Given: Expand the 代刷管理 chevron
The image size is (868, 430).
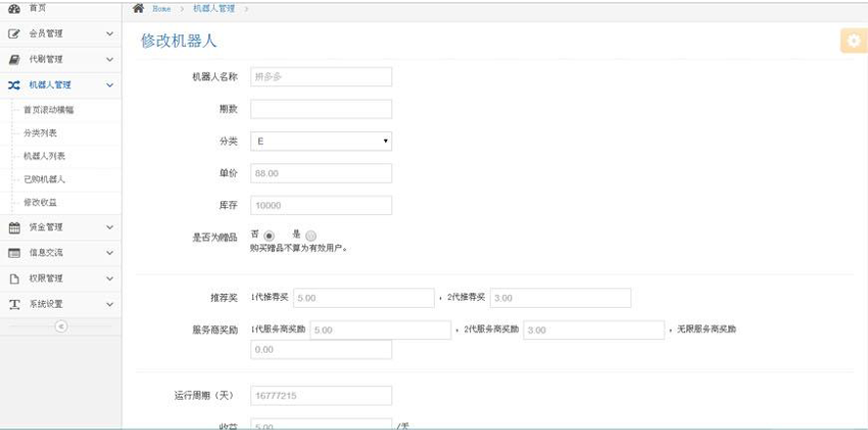Looking at the screenshot, I should [x=109, y=60].
